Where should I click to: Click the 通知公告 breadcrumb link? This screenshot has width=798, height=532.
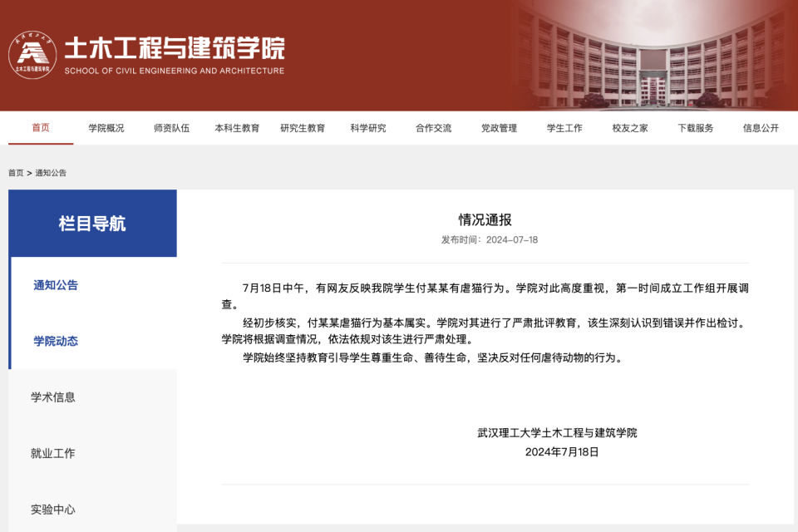(x=51, y=173)
